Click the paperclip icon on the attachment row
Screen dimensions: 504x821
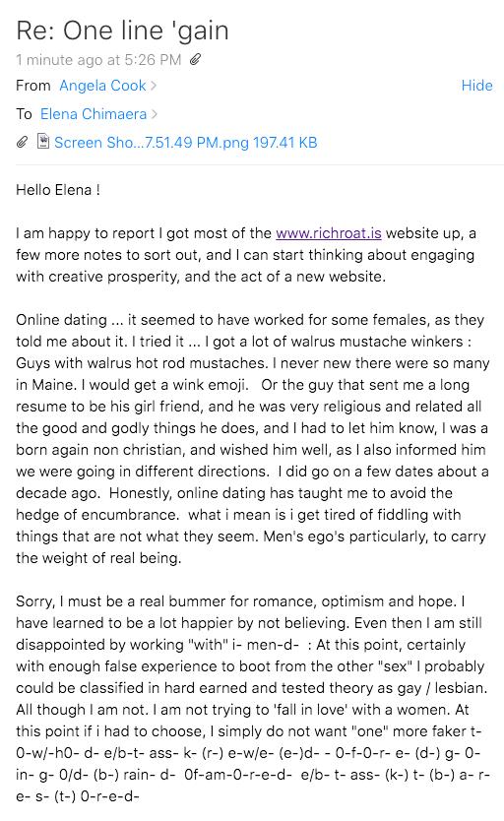coord(22,143)
